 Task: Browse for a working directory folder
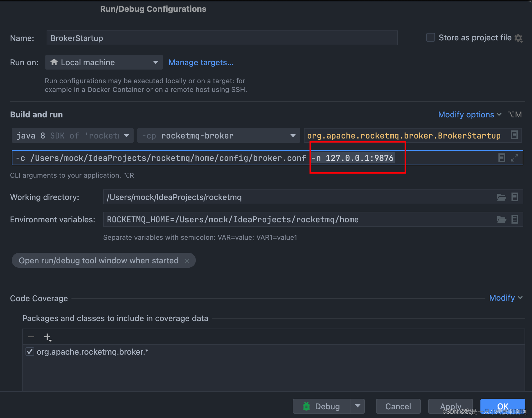[501, 197]
